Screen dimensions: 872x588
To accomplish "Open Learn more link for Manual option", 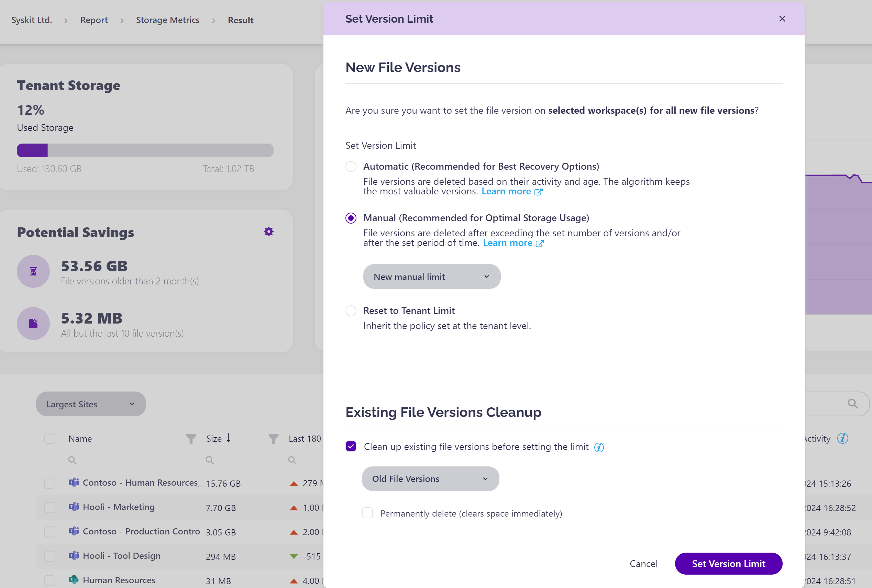I will click(x=507, y=242).
